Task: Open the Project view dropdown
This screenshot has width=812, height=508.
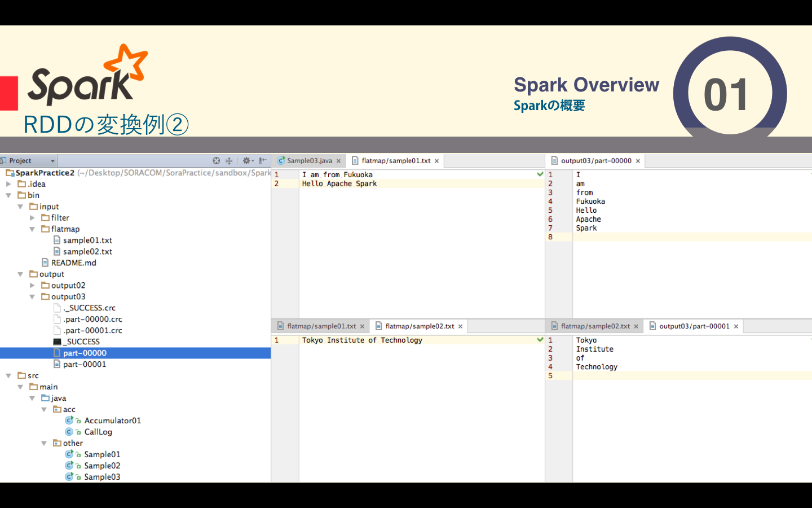Action: point(52,160)
